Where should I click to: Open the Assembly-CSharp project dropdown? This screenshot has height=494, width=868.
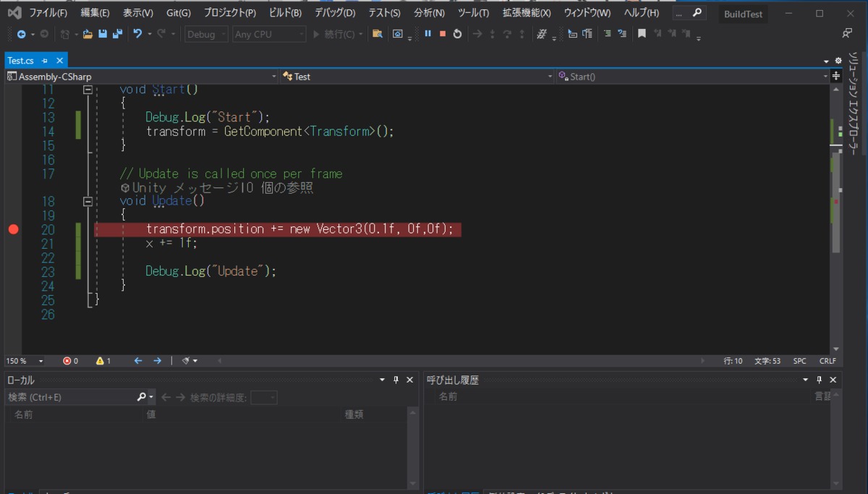point(142,76)
